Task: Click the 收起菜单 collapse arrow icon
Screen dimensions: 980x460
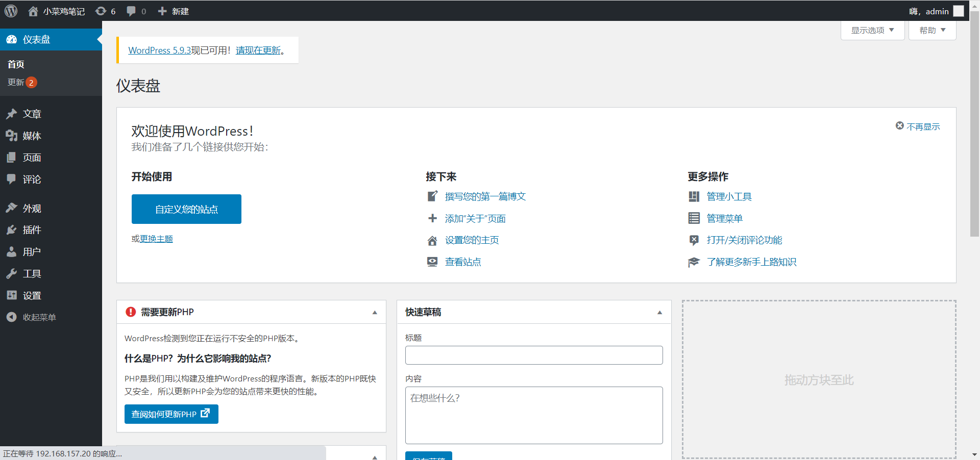Action: point(12,317)
